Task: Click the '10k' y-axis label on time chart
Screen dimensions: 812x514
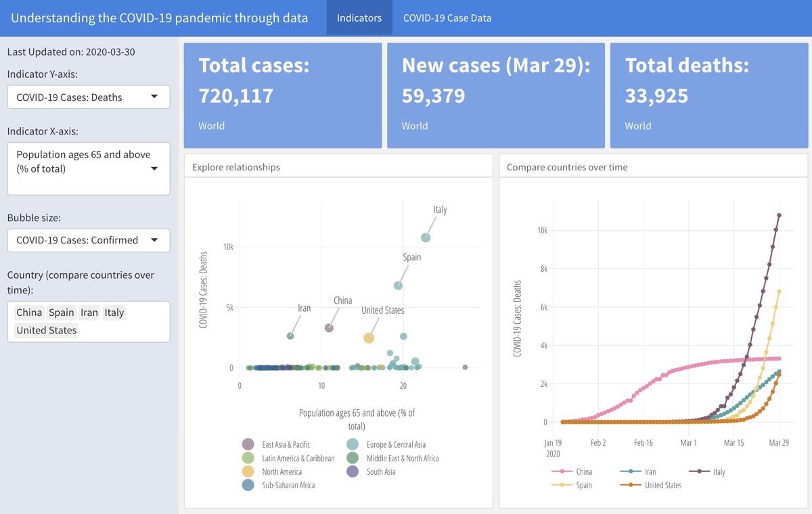Action: 543,230
